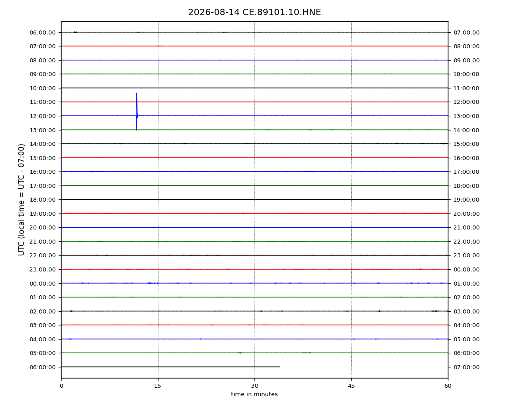The image size is (509, 420).
Task: Click the 13:00:00 right-side time label
Action: pos(466,116)
